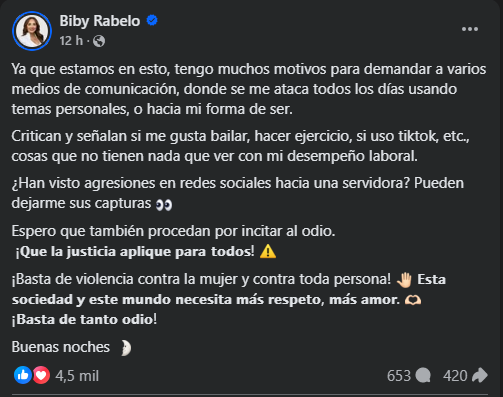Click the share arrow icon
503x397 pixels.
480,375
